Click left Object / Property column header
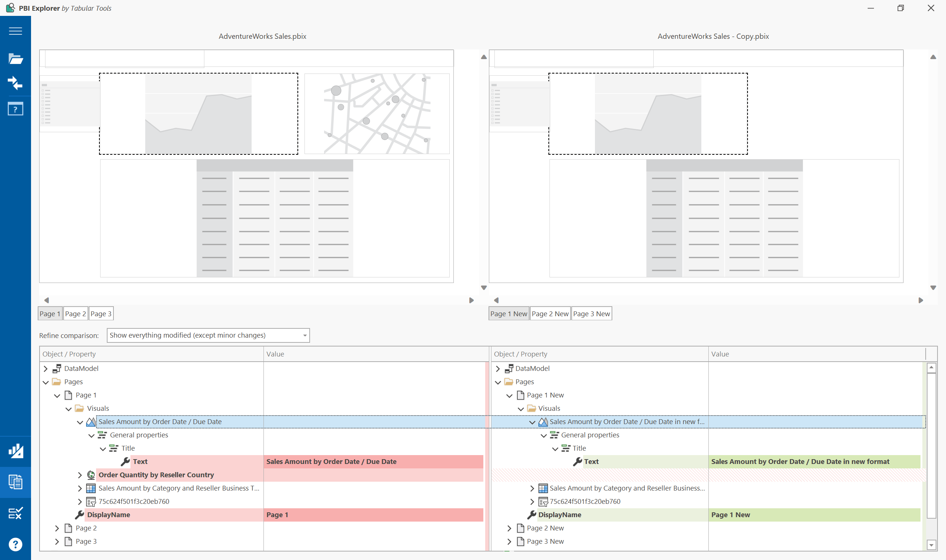946x560 pixels. [152, 354]
